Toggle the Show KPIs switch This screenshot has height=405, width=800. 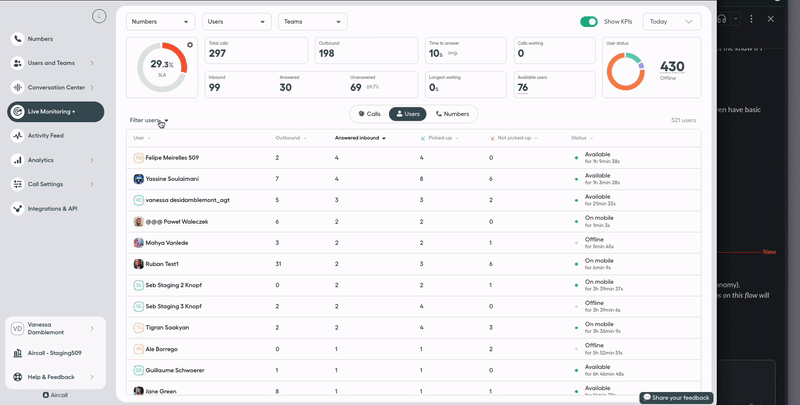point(588,21)
